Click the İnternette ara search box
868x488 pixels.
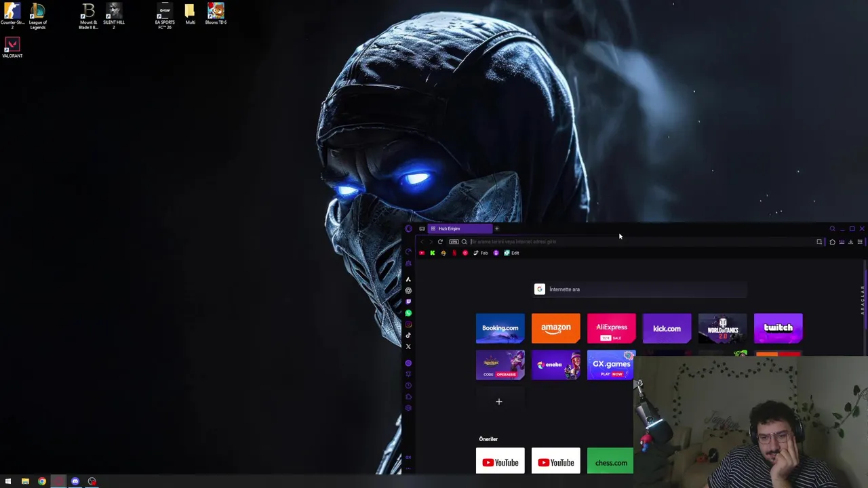(639, 289)
